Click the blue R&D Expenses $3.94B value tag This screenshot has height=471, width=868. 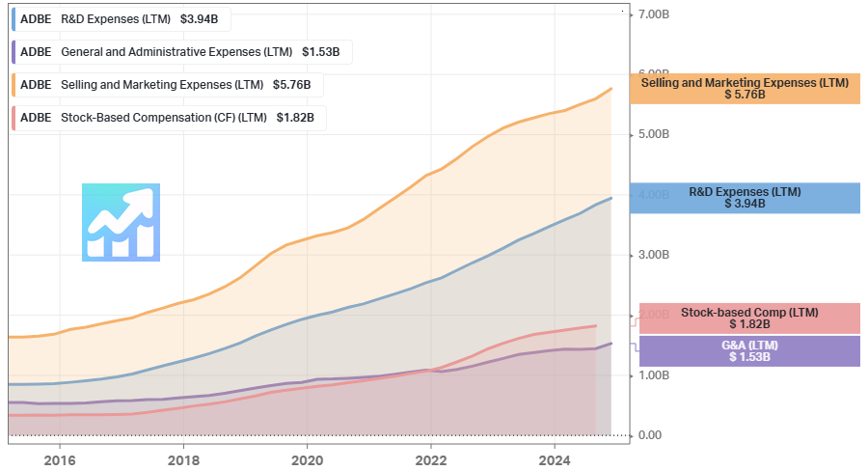(x=745, y=198)
